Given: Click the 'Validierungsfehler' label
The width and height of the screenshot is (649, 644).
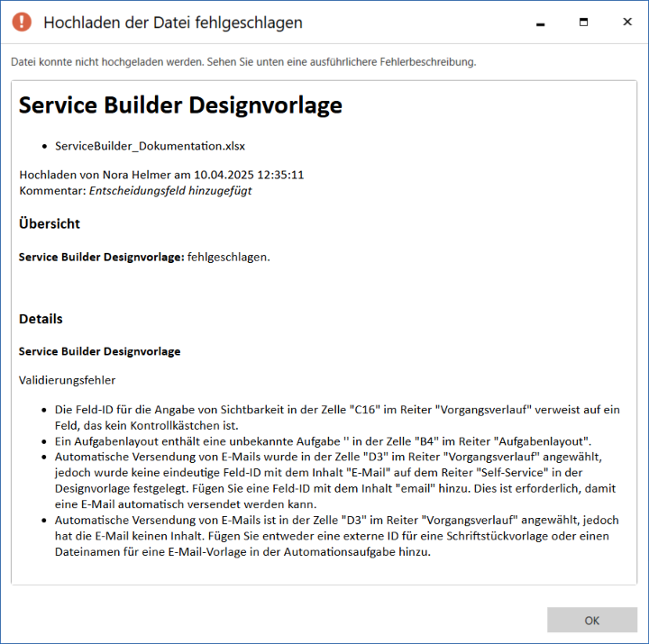Looking at the screenshot, I should click(x=67, y=380).
